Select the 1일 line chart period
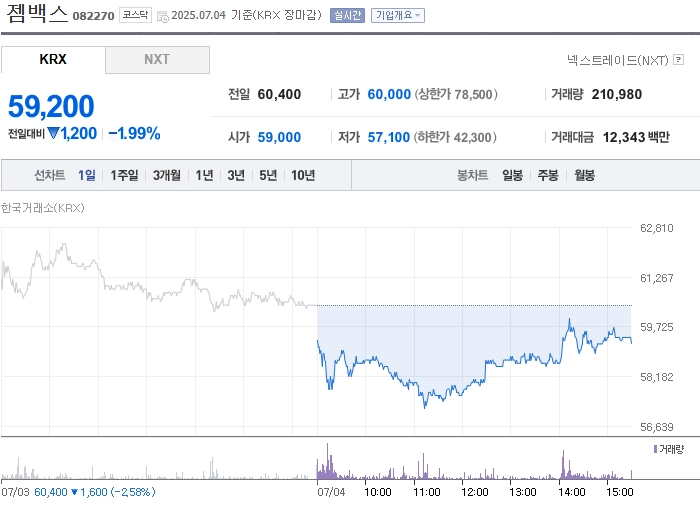The width and height of the screenshot is (700, 515). coord(87,175)
